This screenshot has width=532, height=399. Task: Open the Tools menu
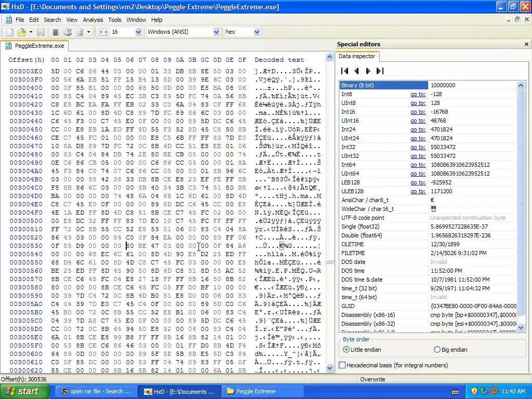pyautogui.click(x=115, y=20)
